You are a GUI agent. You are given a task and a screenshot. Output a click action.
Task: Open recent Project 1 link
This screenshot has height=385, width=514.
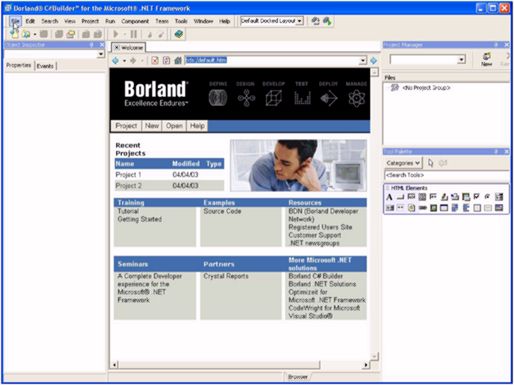[128, 175]
